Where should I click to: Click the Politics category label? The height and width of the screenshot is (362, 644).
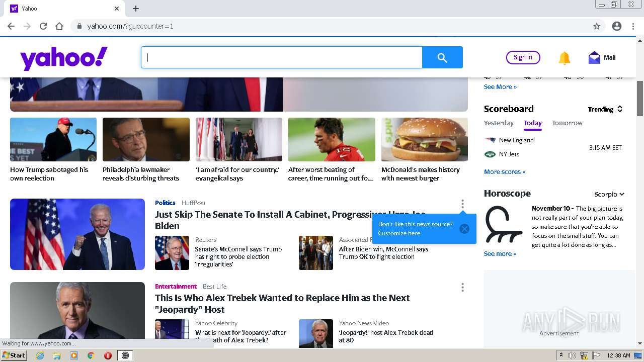(165, 203)
